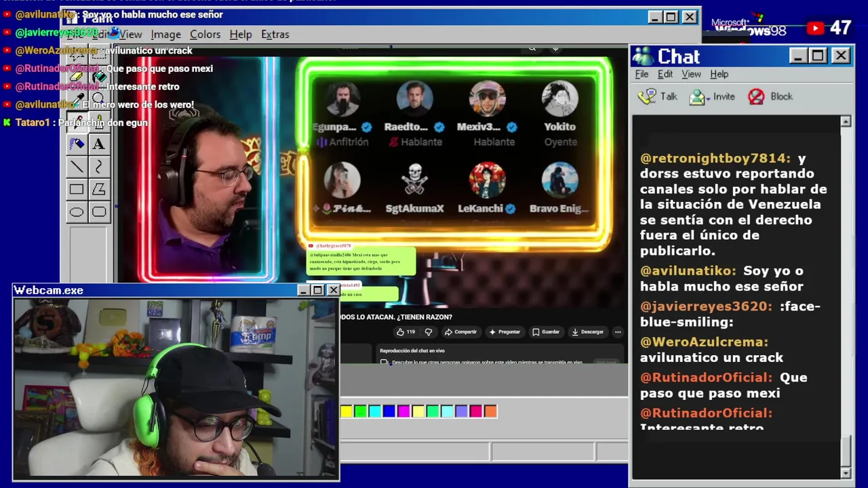Click SgtAkumaX skull avatar

click(x=414, y=180)
